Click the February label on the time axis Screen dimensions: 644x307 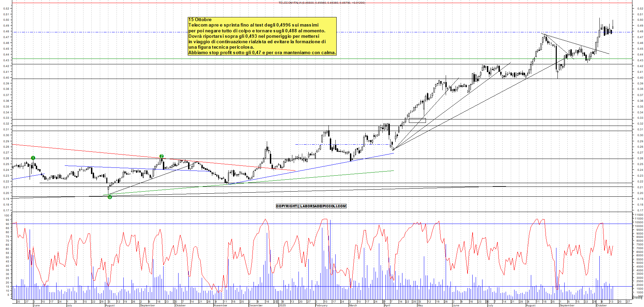(x=321, y=305)
